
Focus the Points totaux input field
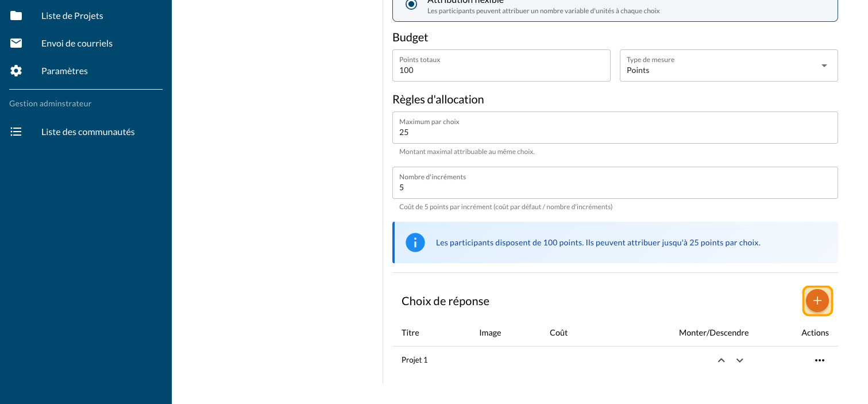point(500,70)
